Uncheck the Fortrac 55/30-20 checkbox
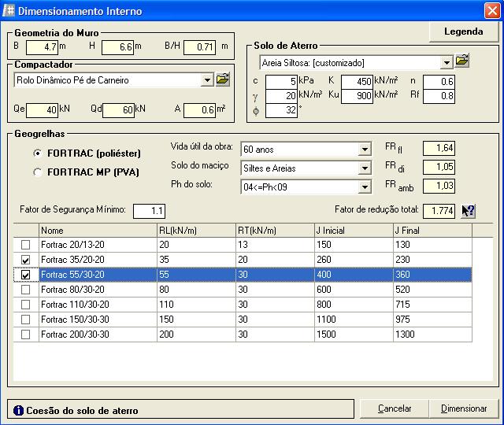504x425 pixels. coord(25,275)
